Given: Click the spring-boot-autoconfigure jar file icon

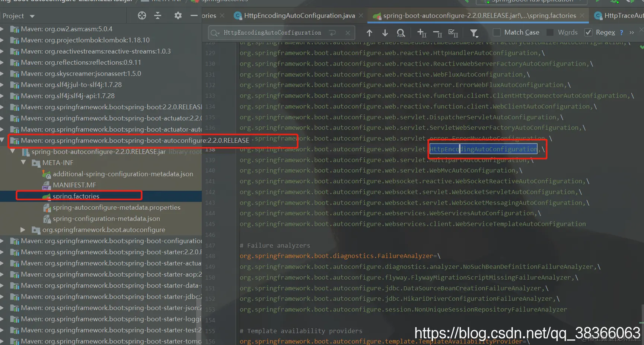Looking at the screenshot, I should [25, 152].
